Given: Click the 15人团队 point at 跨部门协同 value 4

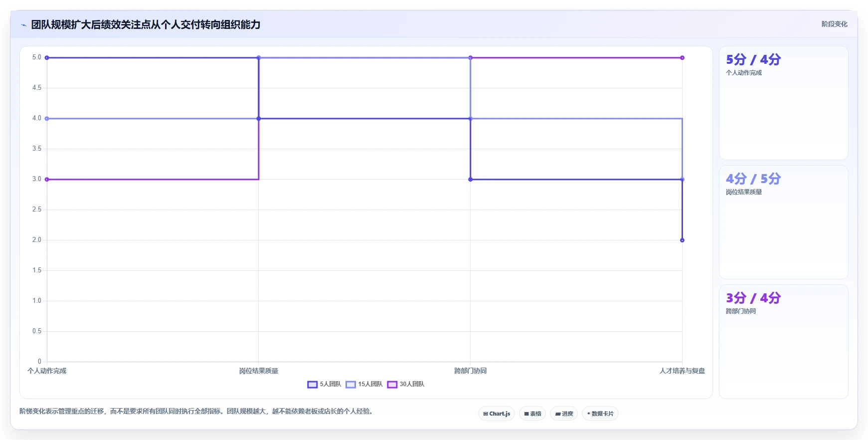Looking at the screenshot, I should point(470,119).
